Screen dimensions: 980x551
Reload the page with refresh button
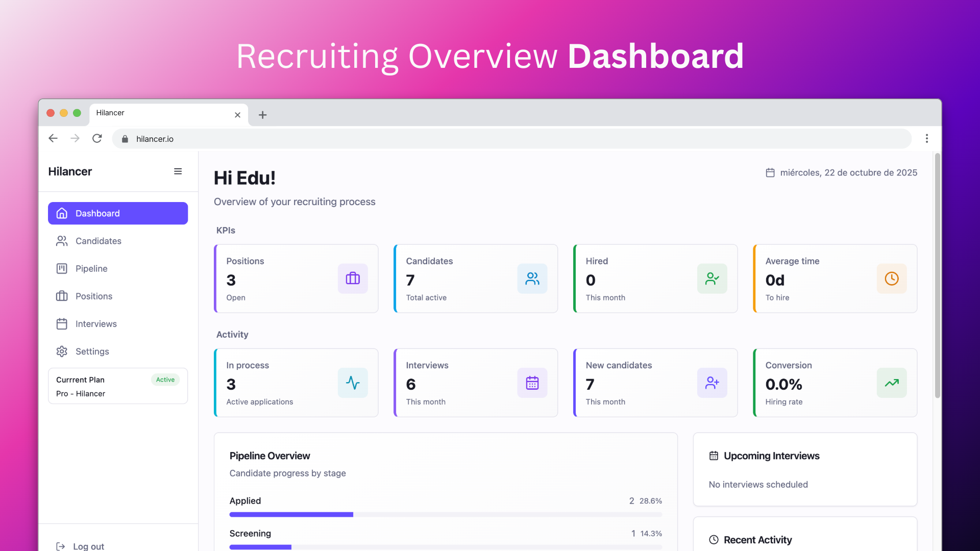[x=97, y=139]
